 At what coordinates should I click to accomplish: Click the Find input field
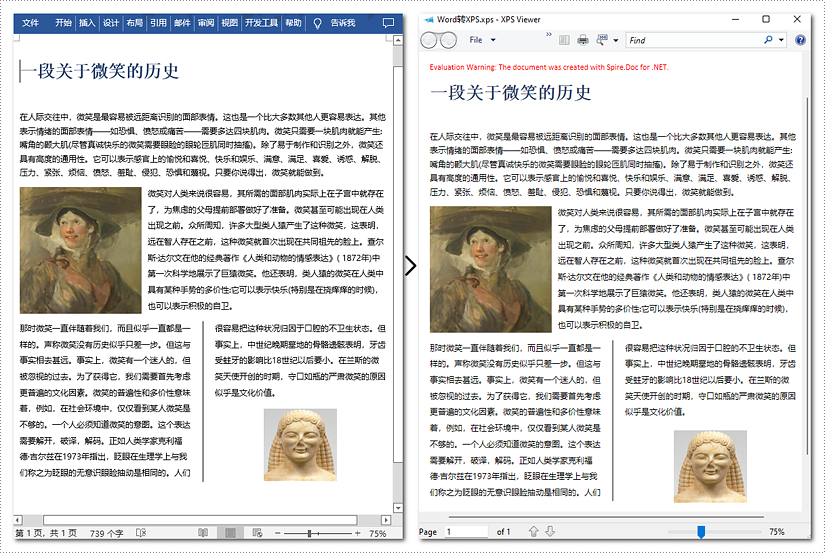tap(693, 40)
